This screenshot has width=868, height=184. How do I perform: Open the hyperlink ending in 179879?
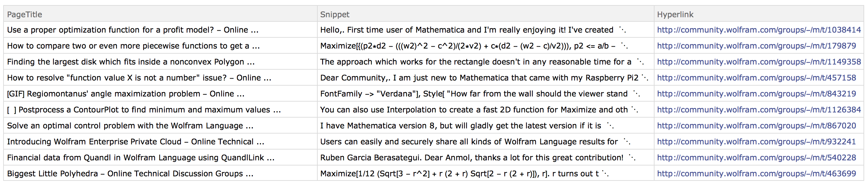tap(756, 46)
